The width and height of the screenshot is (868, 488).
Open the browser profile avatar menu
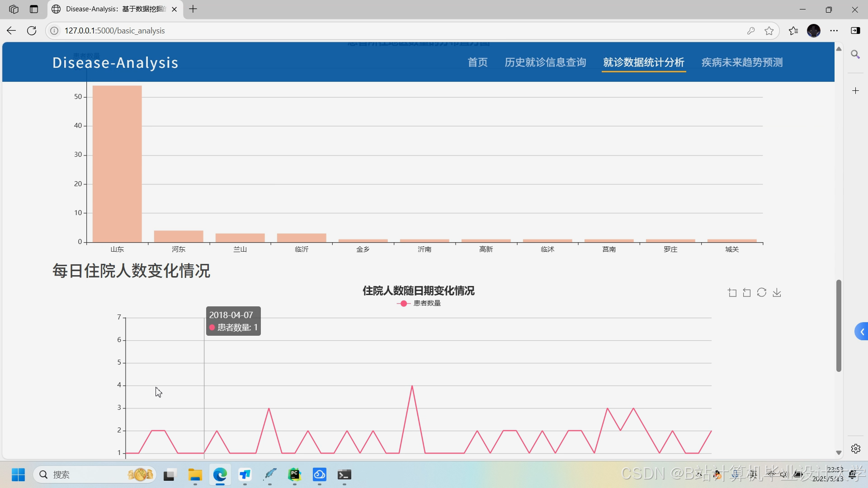[815, 30]
